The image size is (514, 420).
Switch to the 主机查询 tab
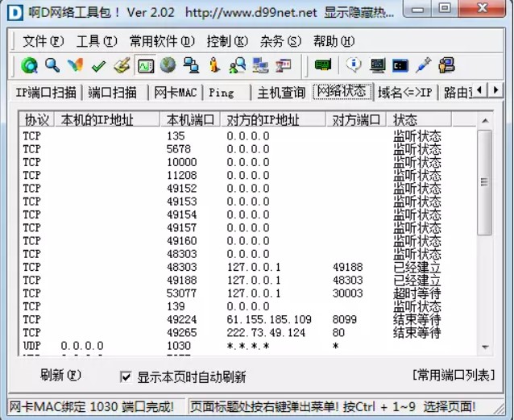pyautogui.click(x=281, y=93)
